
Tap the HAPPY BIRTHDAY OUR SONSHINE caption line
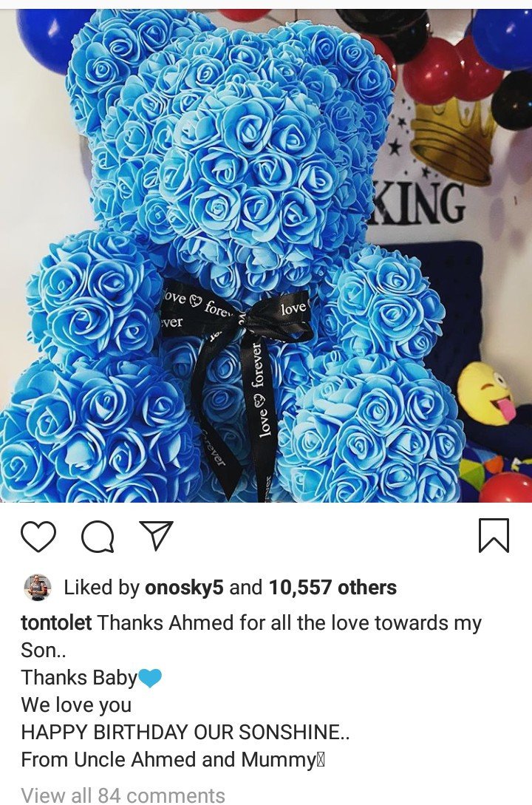pos(185,732)
